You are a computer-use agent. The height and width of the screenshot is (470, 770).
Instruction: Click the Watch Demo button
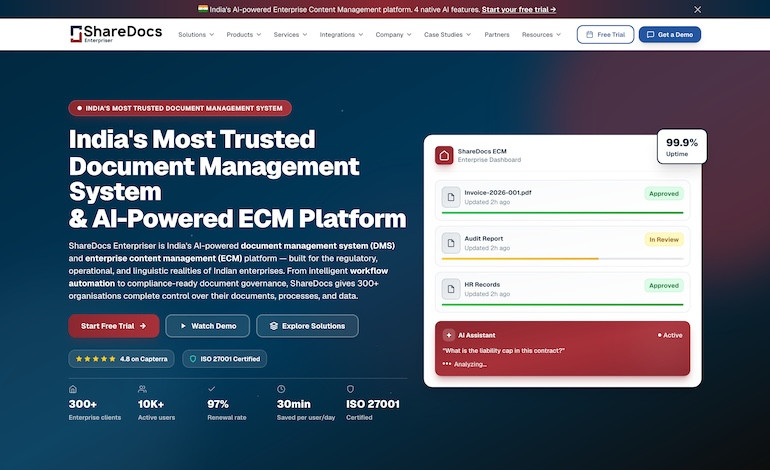[207, 326]
